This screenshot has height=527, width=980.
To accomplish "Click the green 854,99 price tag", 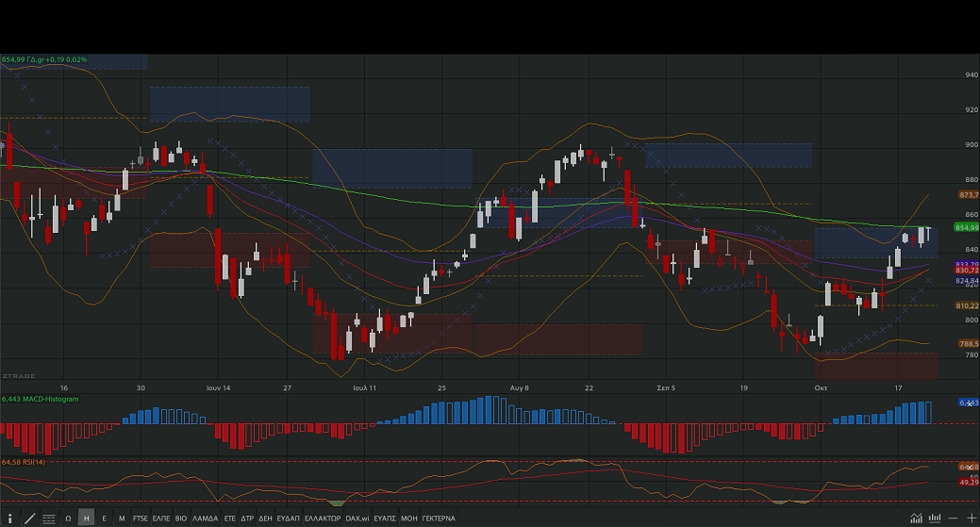I will pos(967,227).
